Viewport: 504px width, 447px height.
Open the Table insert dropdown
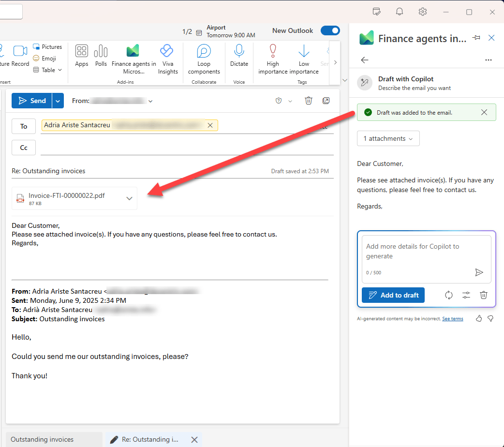point(47,70)
